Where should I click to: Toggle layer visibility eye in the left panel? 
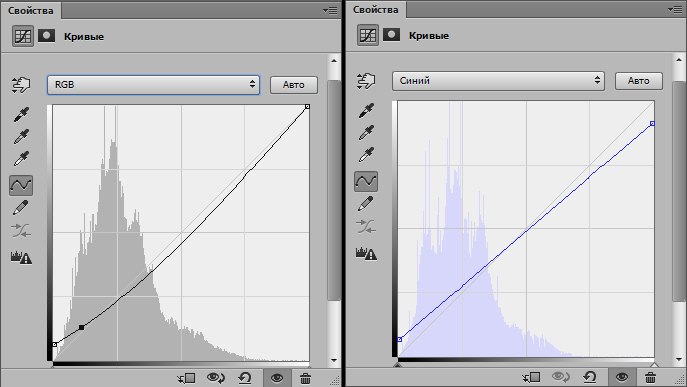click(x=277, y=378)
